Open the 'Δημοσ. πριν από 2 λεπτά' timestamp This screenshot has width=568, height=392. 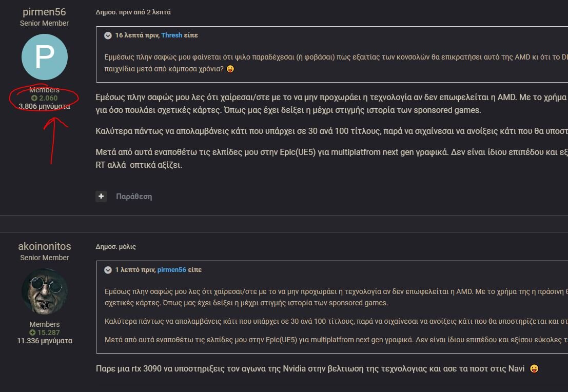coord(133,12)
